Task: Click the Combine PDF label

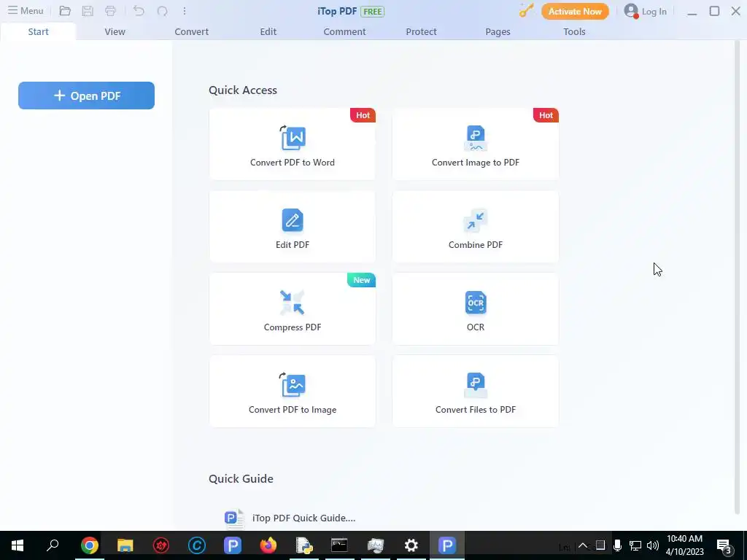Action: [476, 245]
